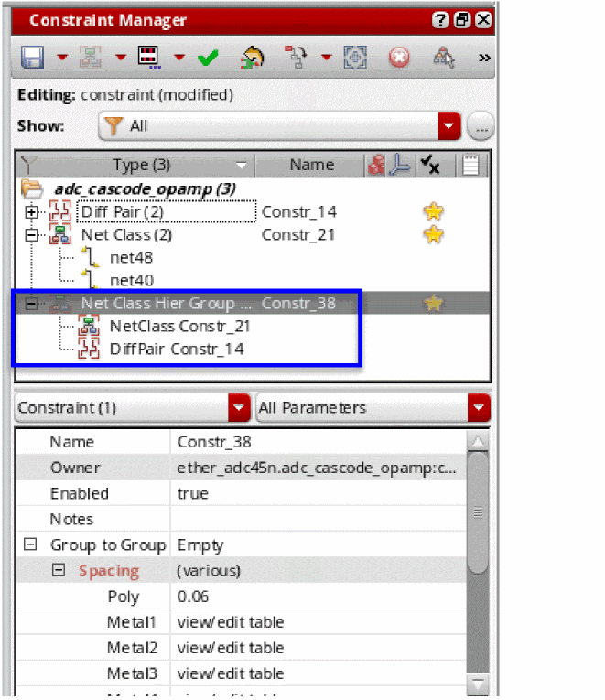This screenshot has width=605, height=700.
Task: Click the grayed constraint generator toolbar icon
Action: (91, 58)
